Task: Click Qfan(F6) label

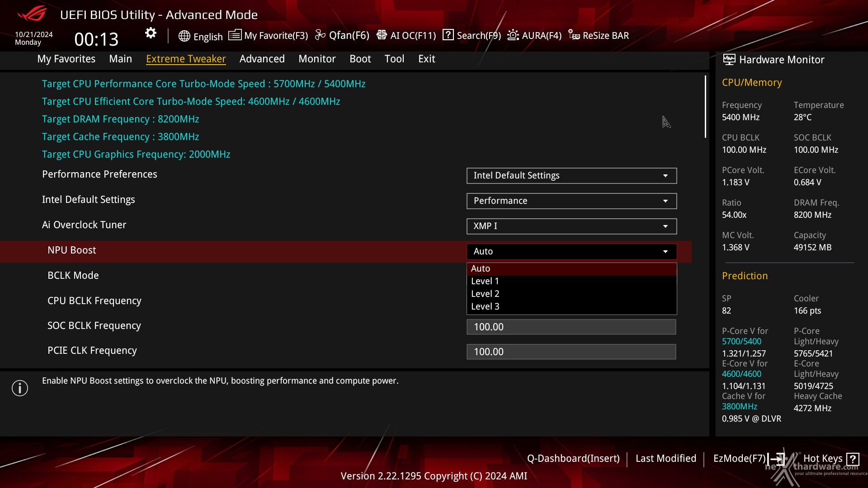Action: [x=349, y=36]
